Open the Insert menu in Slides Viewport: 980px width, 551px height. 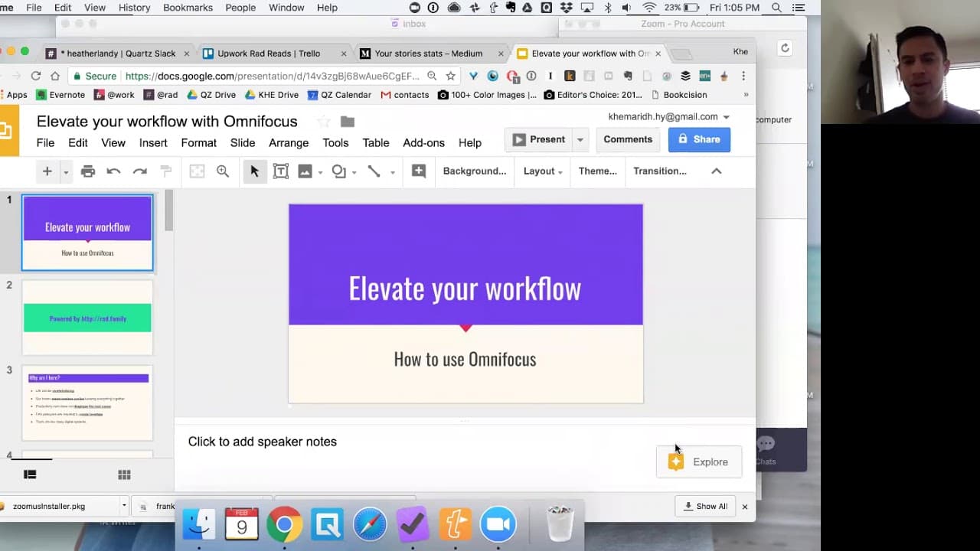tap(153, 143)
